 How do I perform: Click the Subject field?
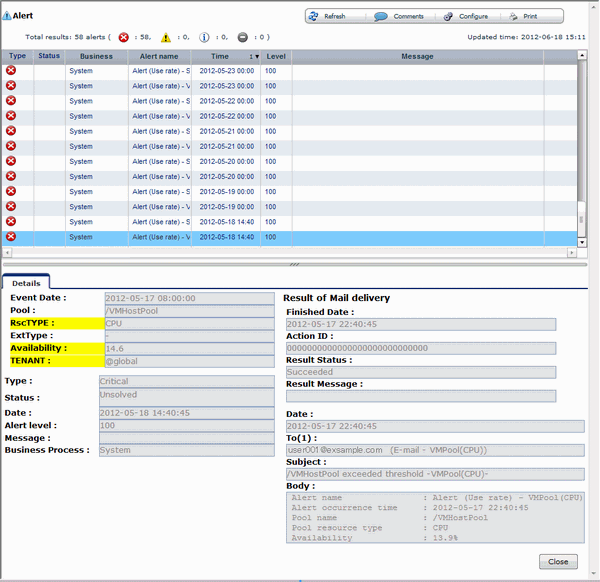(x=435, y=474)
